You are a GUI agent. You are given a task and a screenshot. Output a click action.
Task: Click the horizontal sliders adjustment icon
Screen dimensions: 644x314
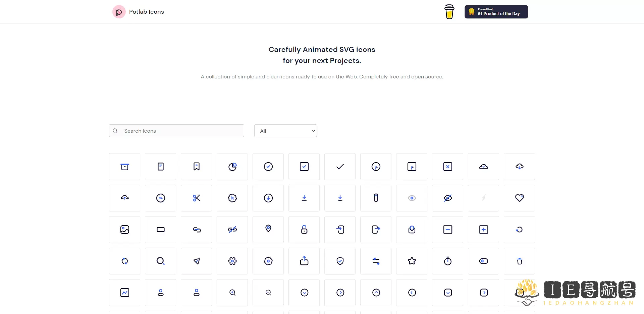point(376,261)
